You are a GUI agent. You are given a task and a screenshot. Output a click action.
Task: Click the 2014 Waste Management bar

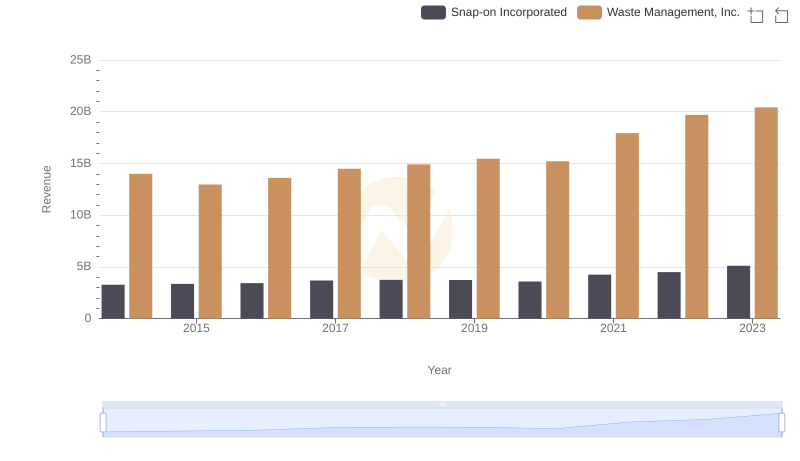[141, 246]
